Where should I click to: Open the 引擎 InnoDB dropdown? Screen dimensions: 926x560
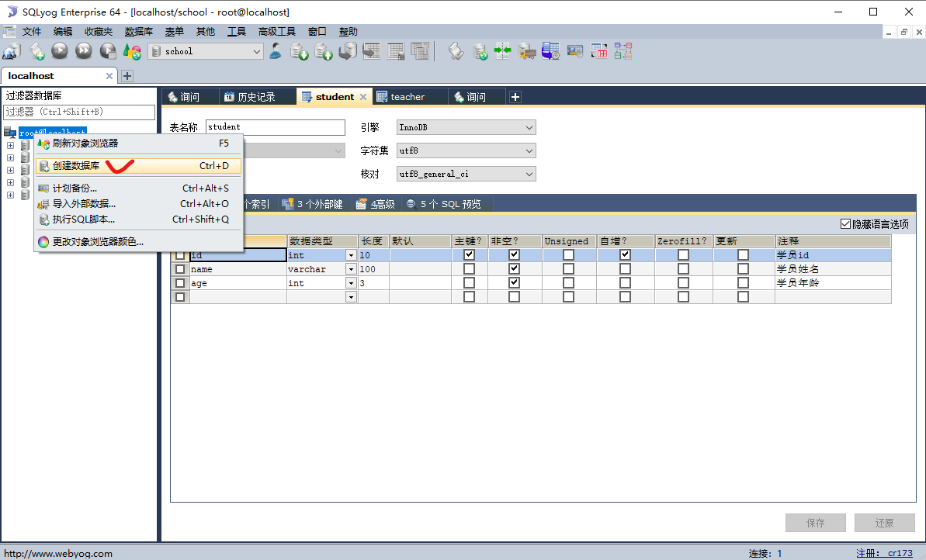[529, 127]
